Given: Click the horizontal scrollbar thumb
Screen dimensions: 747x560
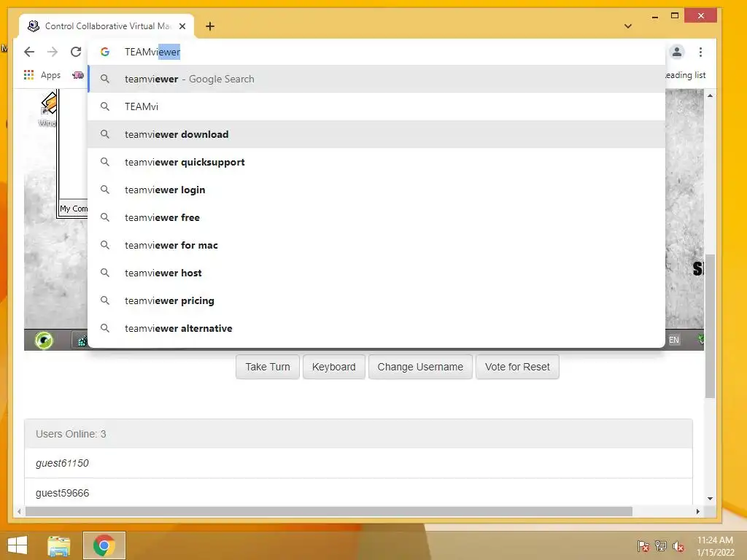Looking at the screenshot, I should coord(329,511).
